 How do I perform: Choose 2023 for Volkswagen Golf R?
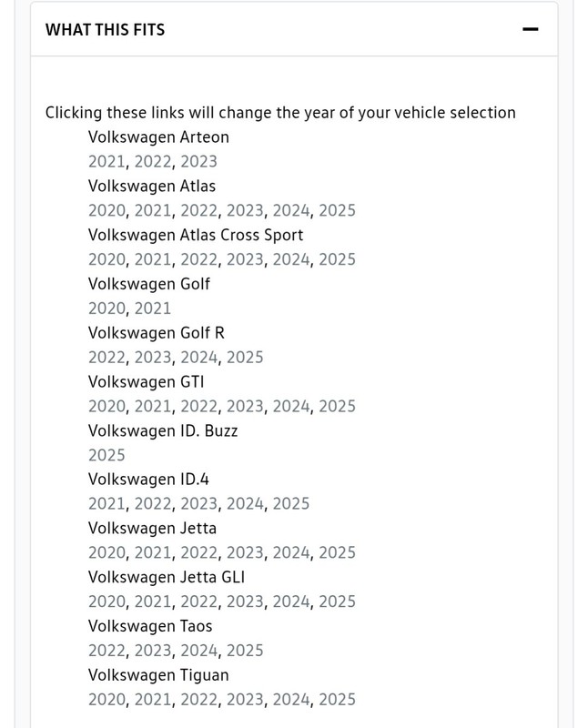153,357
